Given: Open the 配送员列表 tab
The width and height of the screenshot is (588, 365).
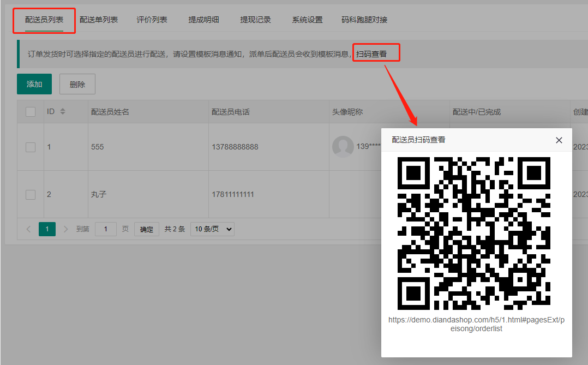Looking at the screenshot, I should [x=44, y=20].
